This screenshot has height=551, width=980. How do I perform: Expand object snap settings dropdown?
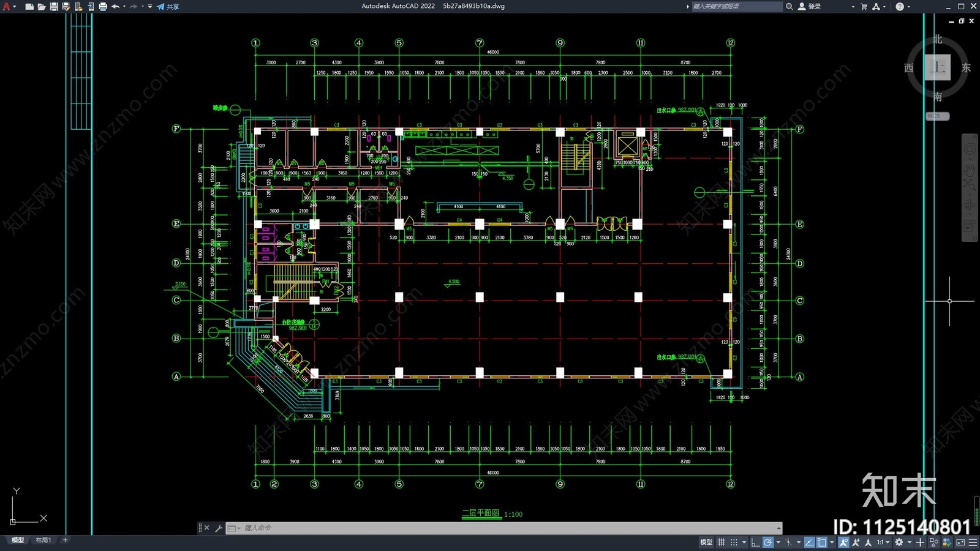(832, 542)
